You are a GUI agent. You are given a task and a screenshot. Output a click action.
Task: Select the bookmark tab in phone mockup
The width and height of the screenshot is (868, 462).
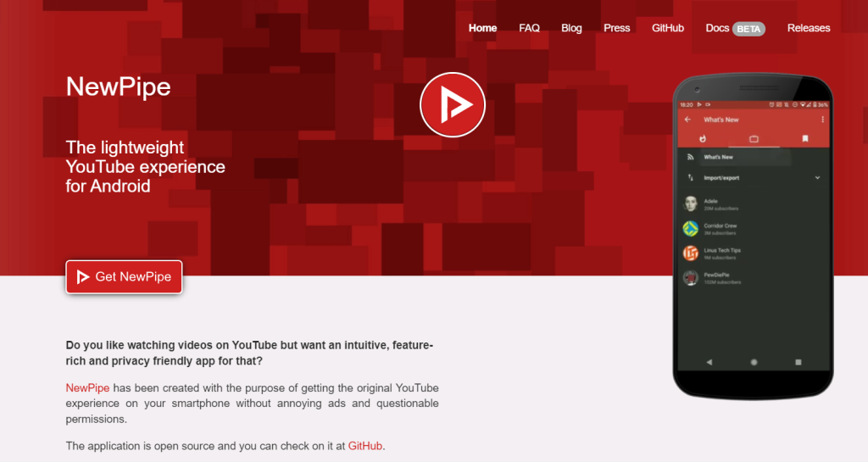pos(805,138)
